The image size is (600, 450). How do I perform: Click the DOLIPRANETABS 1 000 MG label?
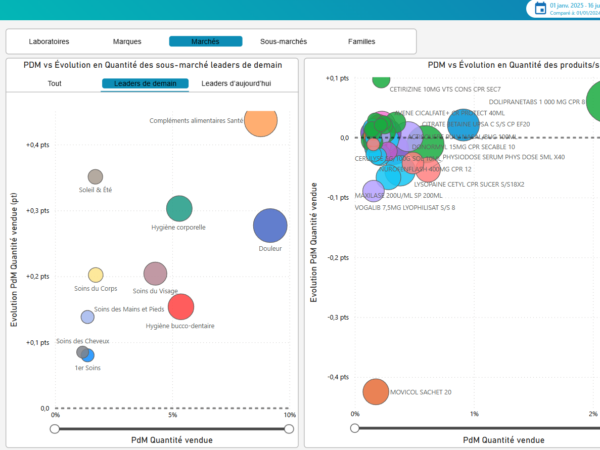(537, 102)
